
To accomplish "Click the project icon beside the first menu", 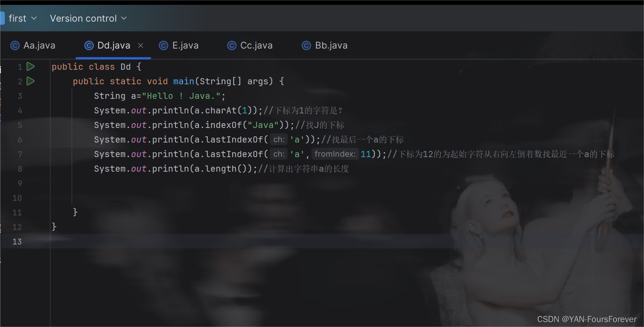I will (x=2, y=18).
